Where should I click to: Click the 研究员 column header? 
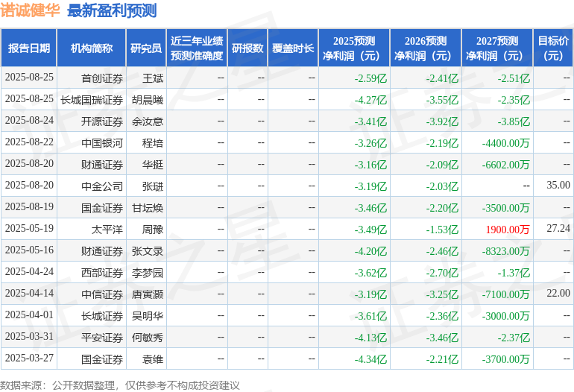[x=146, y=48]
